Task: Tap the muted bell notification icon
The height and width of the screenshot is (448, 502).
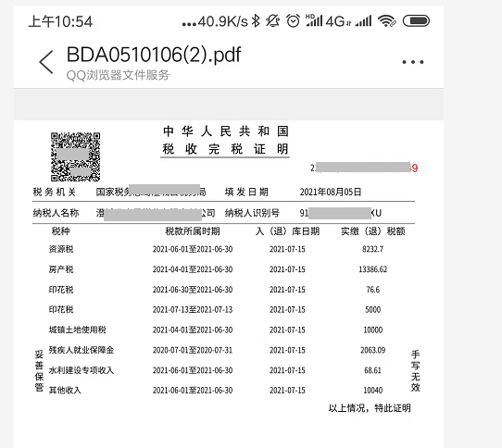Action: 273,21
